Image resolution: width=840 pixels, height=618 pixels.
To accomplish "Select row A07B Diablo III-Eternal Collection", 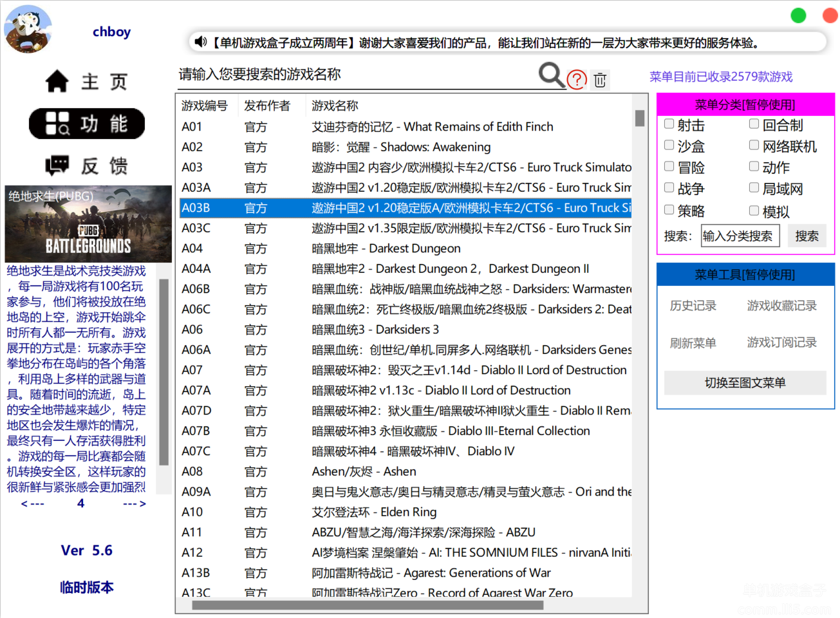I will (406, 431).
